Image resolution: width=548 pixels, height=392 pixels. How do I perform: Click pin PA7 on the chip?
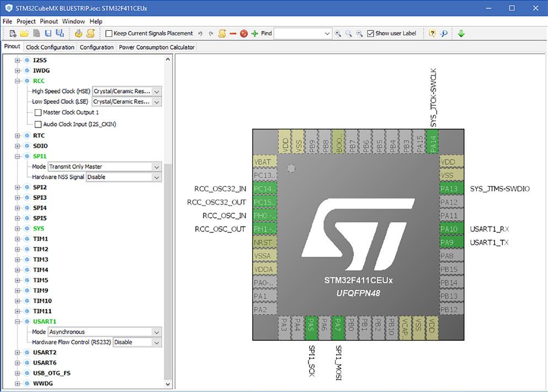pyautogui.click(x=338, y=328)
